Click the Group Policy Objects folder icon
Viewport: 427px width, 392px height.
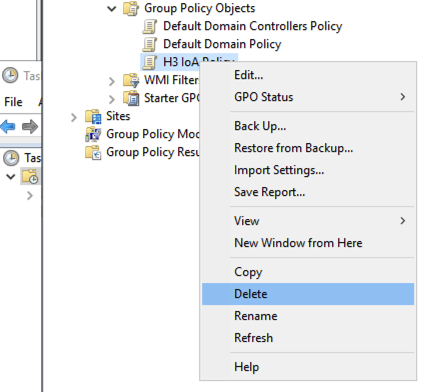131,8
